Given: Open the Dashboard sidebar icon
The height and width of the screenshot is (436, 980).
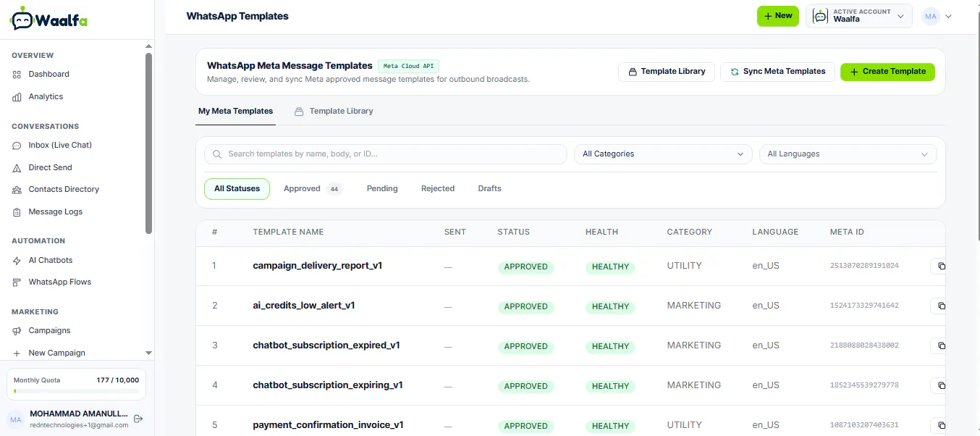Looking at the screenshot, I should coord(17,75).
